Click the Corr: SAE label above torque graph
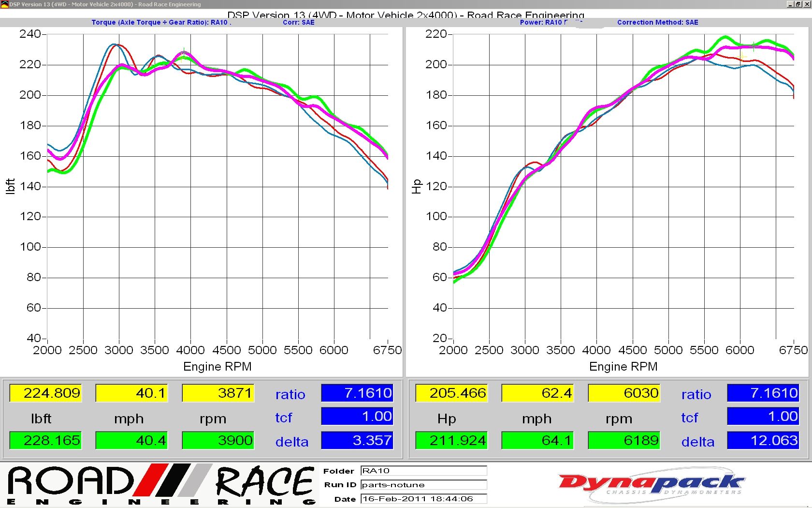812x508 pixels. point(298,22)
